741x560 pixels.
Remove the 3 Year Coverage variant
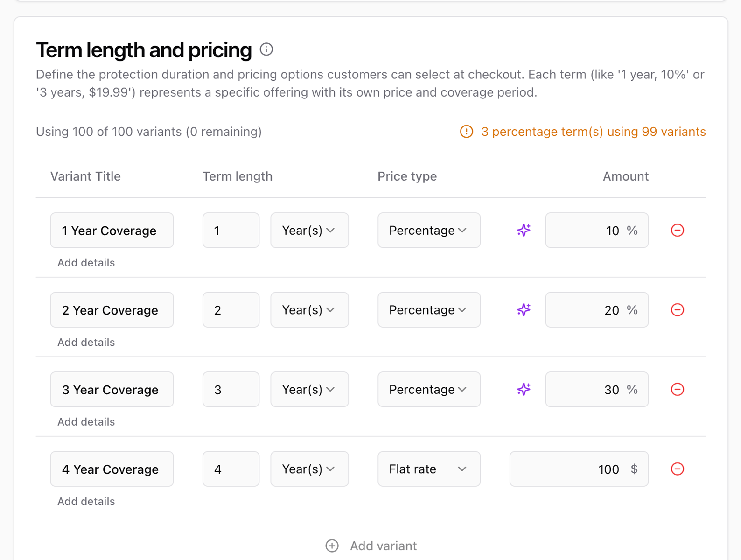point(677,389)
